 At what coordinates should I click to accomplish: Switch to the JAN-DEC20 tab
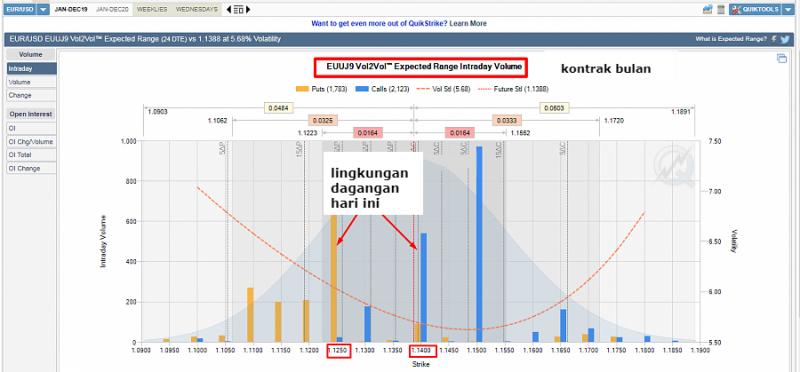click(112, 9)
